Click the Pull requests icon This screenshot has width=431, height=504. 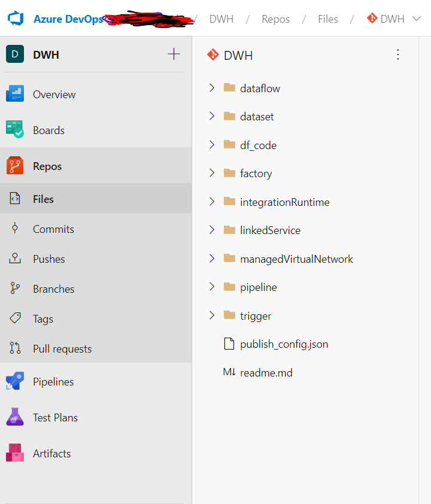pyautogui.click(x=15, y=348)
